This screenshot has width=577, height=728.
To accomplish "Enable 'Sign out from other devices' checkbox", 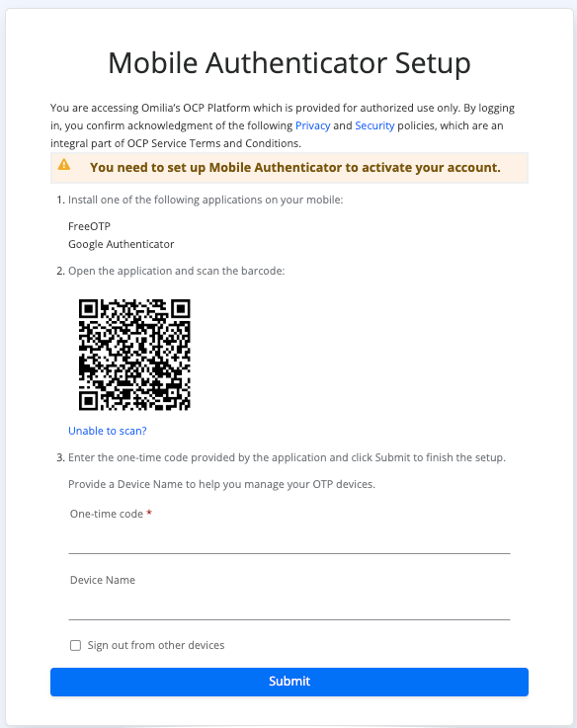I will (75, 645).
